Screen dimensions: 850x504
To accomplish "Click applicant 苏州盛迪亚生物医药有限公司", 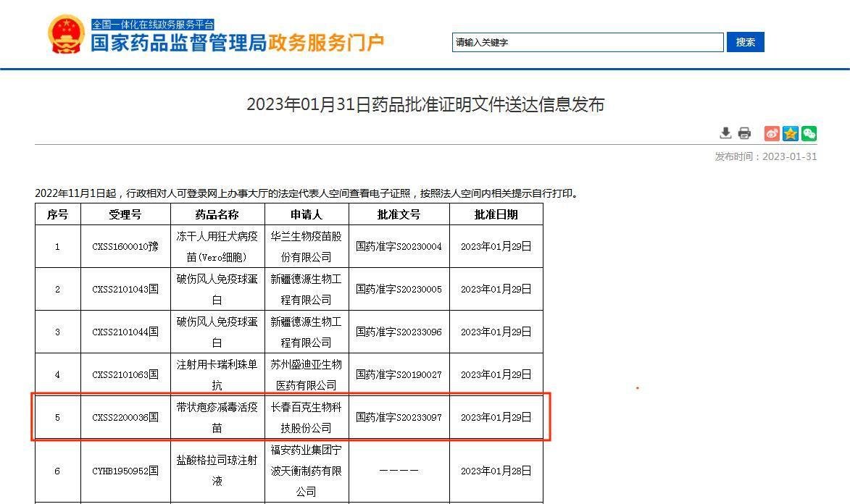I will (x=307, y=375).
